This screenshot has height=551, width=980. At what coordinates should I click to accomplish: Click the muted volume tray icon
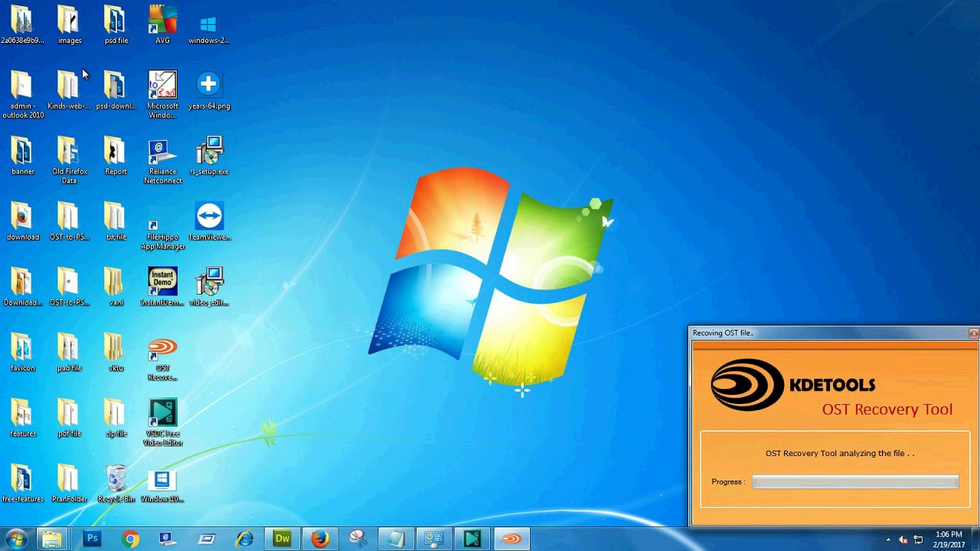point(903,540)
